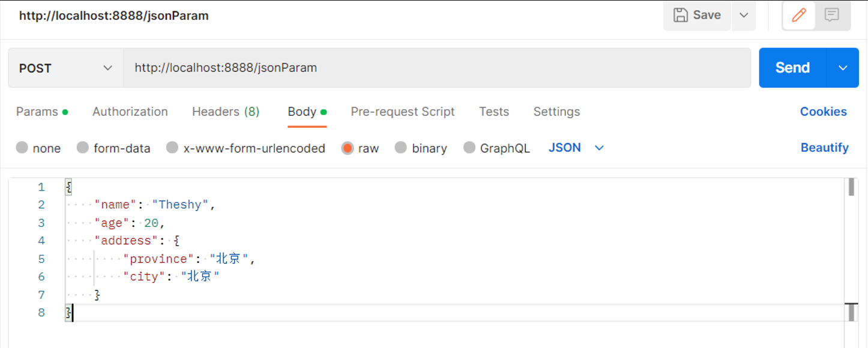
Task: Select the form-data radio button
Action: click(x=83, y=148)
